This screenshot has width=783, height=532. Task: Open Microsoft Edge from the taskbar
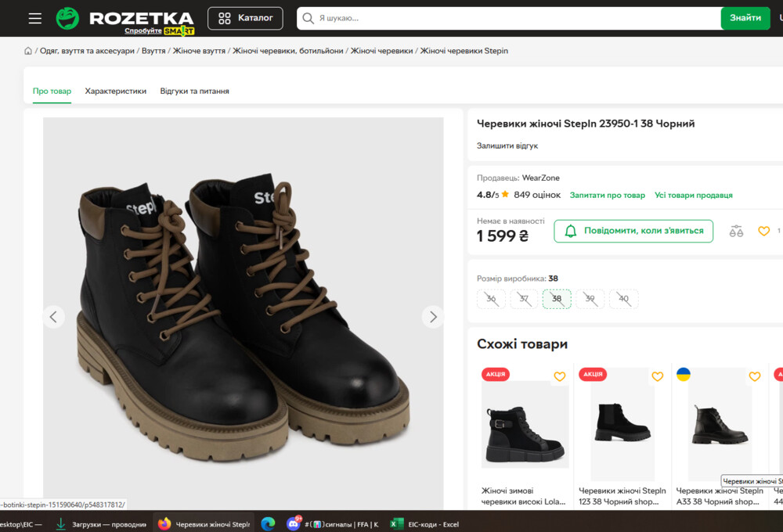click(268, 523)
